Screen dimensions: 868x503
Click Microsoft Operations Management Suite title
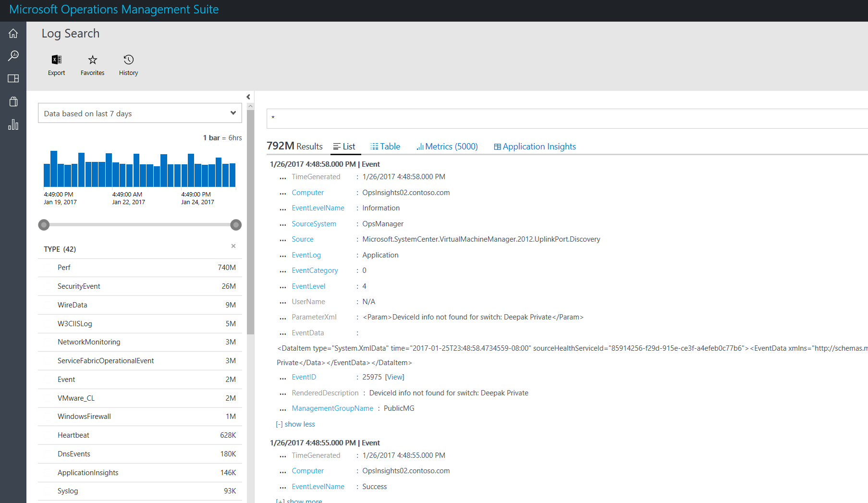[x=114, y=10]
